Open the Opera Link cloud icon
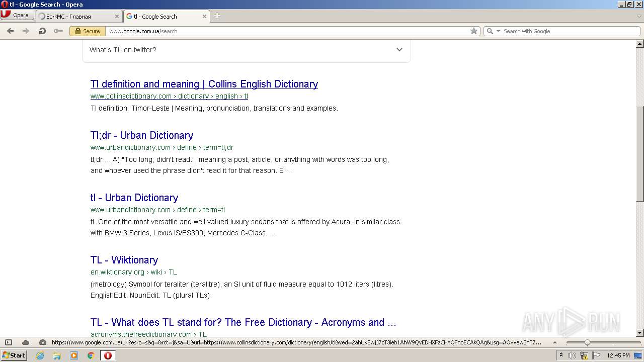644x362 pixels. pos(26,342)
